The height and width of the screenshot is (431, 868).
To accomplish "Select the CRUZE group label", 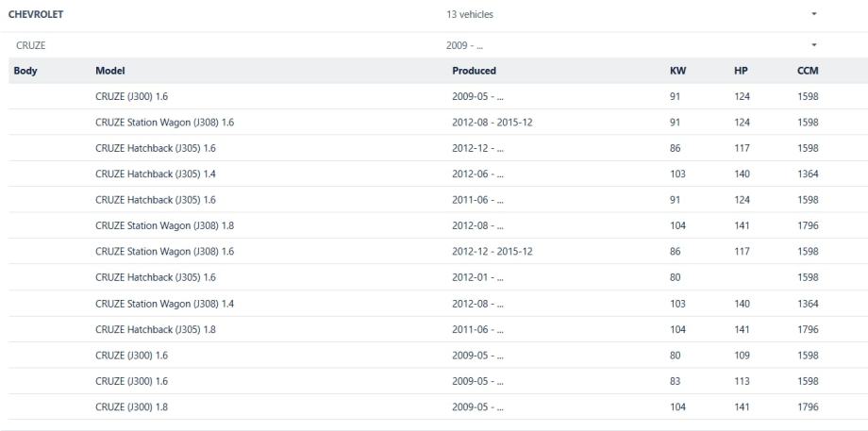I will (31, 45).
